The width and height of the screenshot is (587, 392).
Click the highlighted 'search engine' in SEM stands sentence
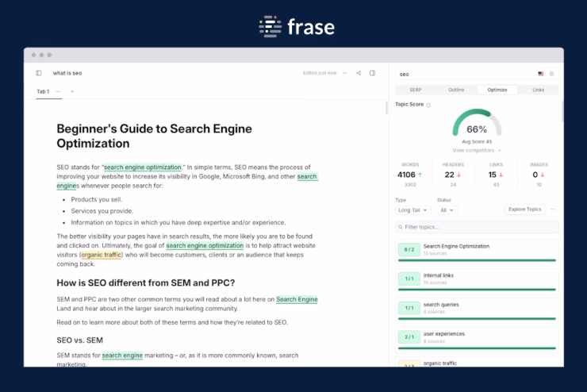pyautogui.click(x=122, y=355)
